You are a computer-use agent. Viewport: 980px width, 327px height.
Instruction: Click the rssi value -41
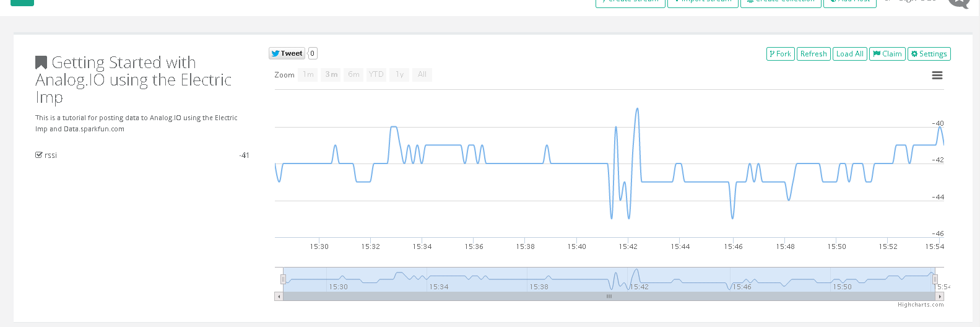[x=245, y=155]
